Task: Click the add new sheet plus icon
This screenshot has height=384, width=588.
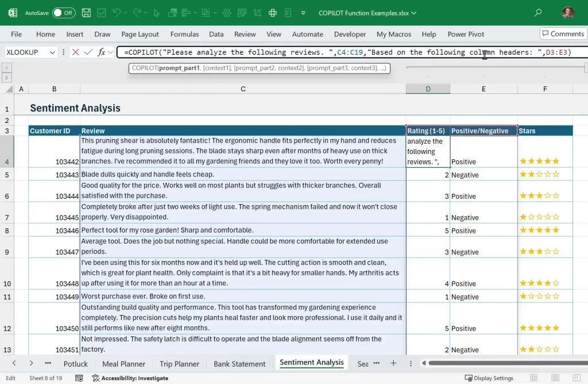Action: (x=393, y=363)
